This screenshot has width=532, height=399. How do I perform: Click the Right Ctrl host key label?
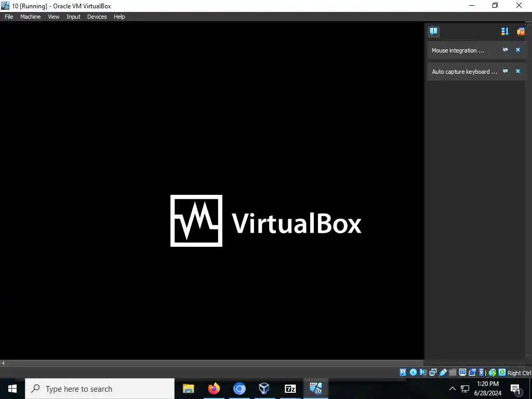coord(520,373)
